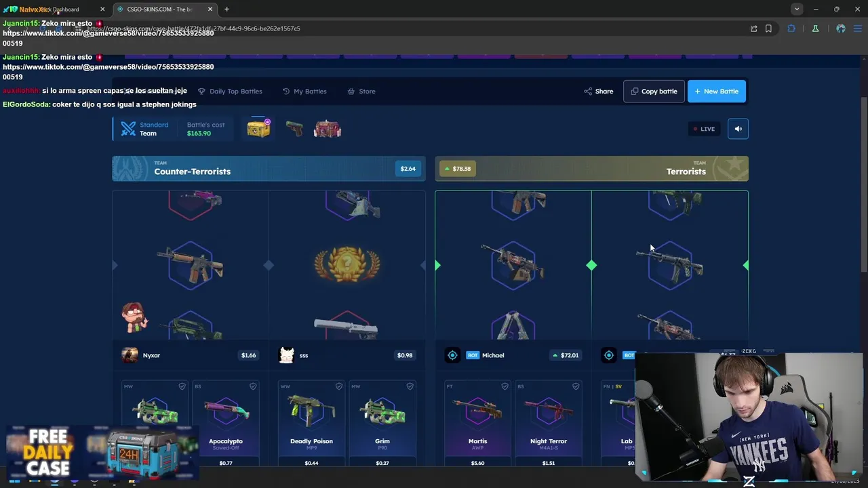Switch to the Dashboard browser tab
Viewport: 868px width, 488px height.
point(54,9)
